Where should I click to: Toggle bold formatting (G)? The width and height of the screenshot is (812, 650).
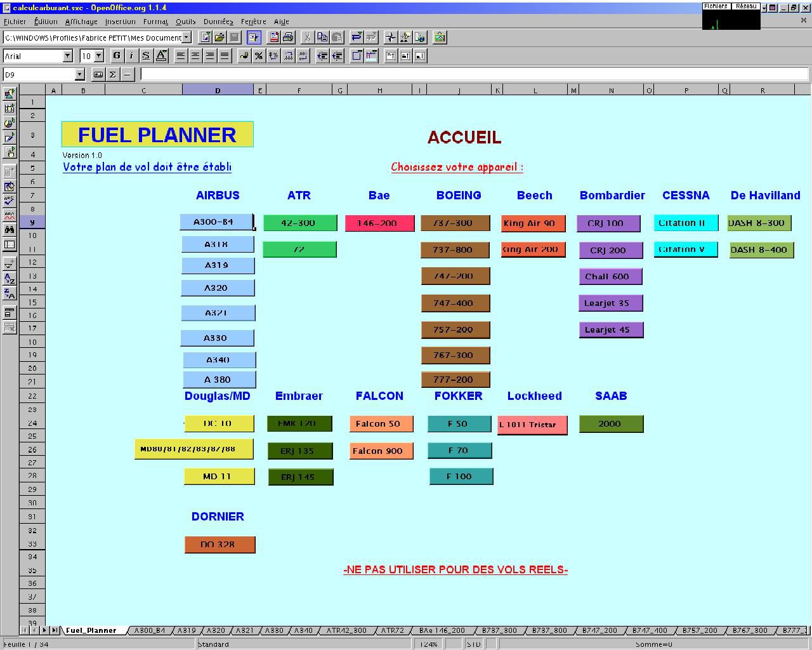[x=115, y=56]
